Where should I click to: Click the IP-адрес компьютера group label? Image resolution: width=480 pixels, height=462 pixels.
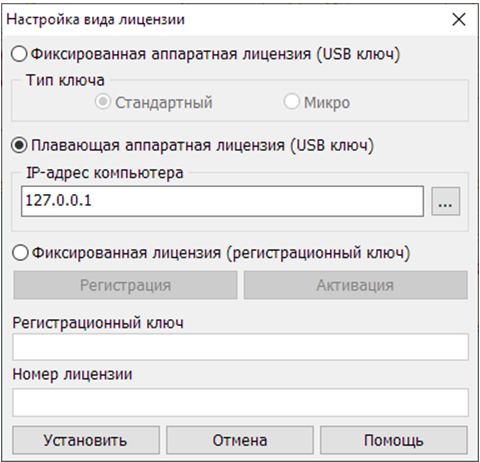coord(105,173)
